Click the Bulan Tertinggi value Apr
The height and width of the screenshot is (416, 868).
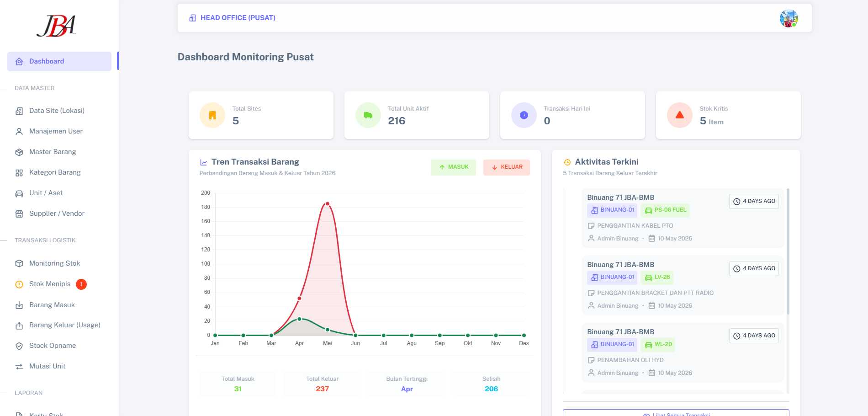click(407, 389)
